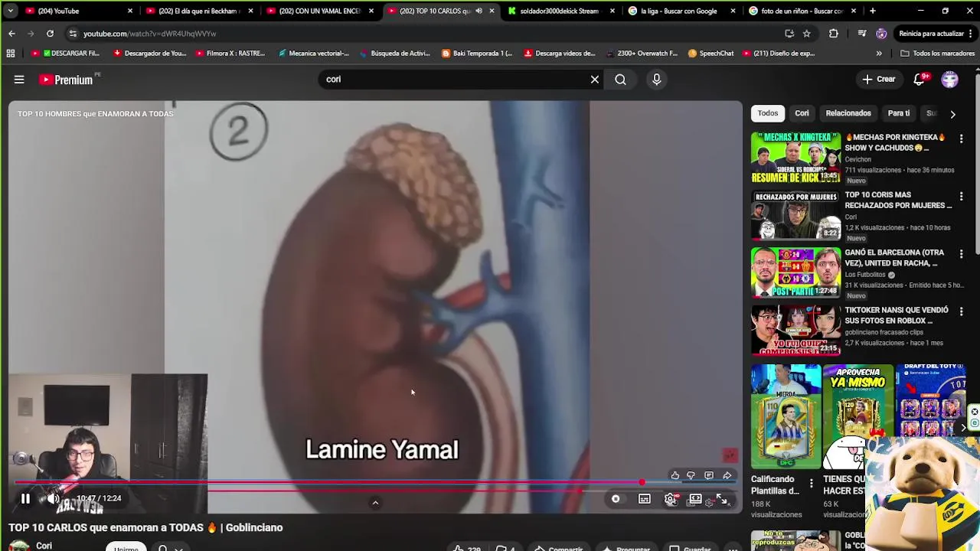Screen dimensions: 980x551
Task: Click the Compartir button below video
Action: point(558,548)
